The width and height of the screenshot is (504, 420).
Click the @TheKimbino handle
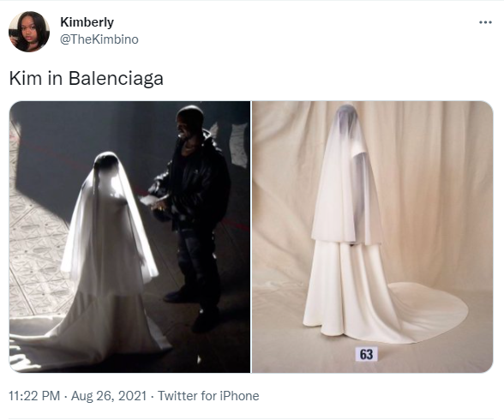(x=99, y=39)
